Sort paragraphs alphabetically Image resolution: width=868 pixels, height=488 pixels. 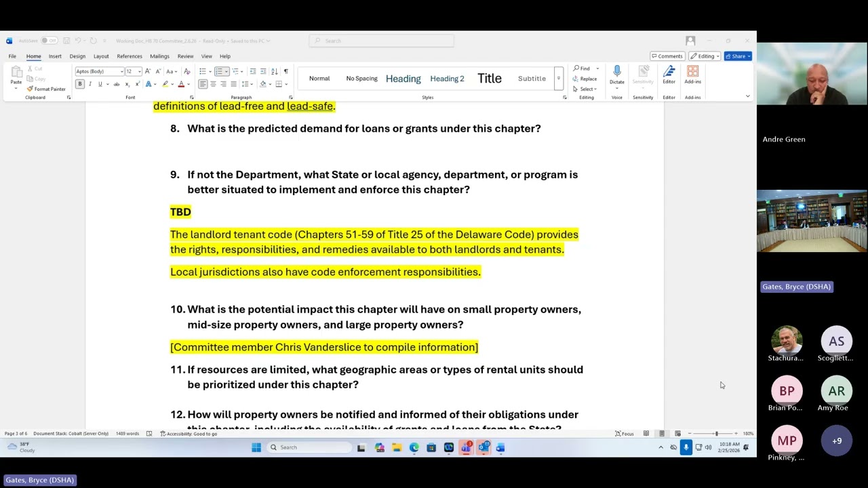coord(274,71)
